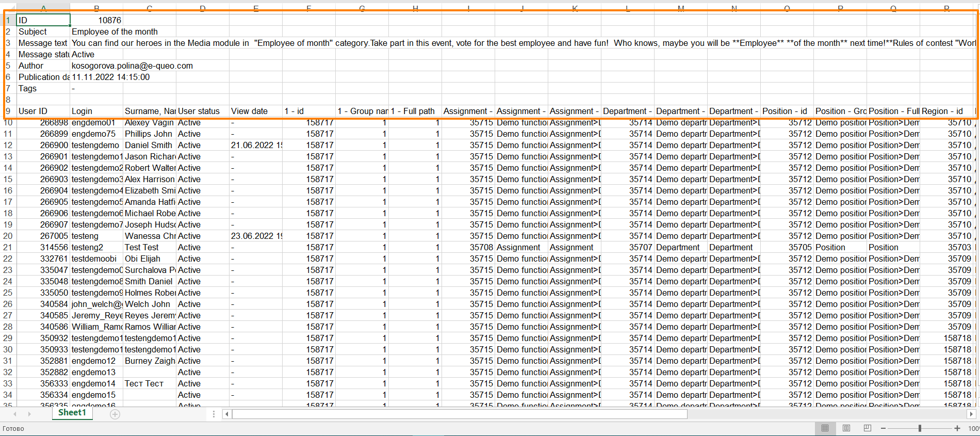Select name cell Тест Тест
Image resolution: width=980 pixels, height=436 pixels.
pyautogui.click(x=150, y=383)
